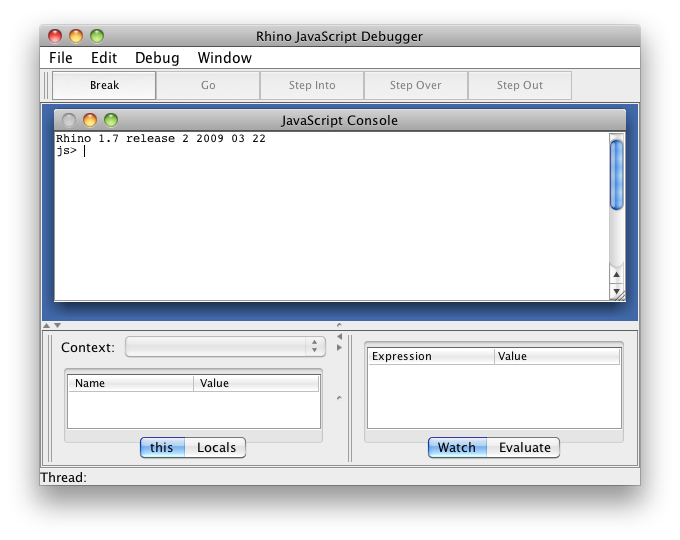This screenshot has height=540, width=680.
Task: Switch to the Locals tab
Action: click(x=216, y=447)
